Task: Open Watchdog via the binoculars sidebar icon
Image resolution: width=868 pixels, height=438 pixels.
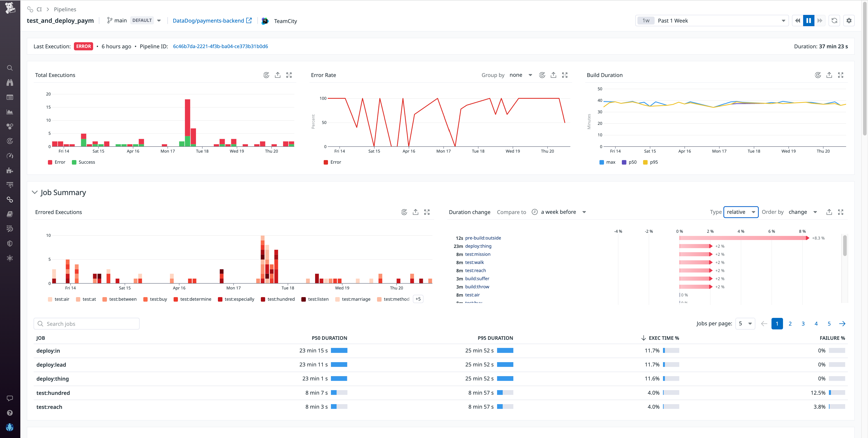Action: coord(10,82)
